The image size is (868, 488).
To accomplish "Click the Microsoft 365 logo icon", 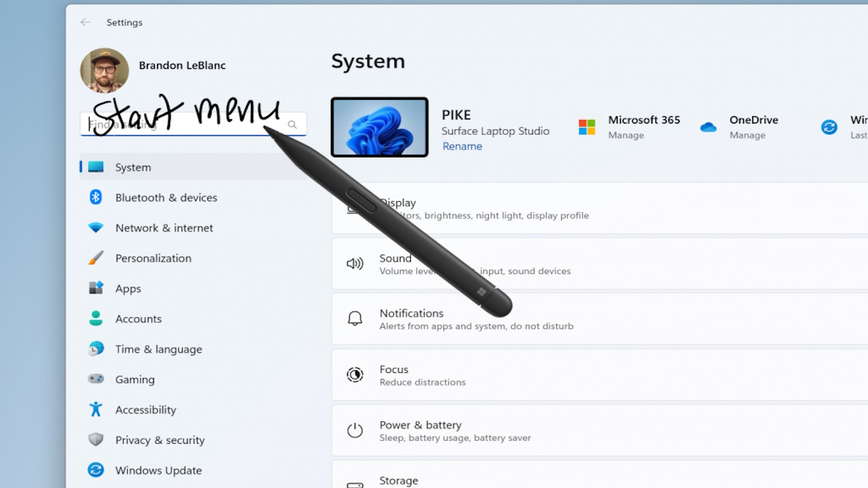I will pyautogui.click(x=587, y=127).
